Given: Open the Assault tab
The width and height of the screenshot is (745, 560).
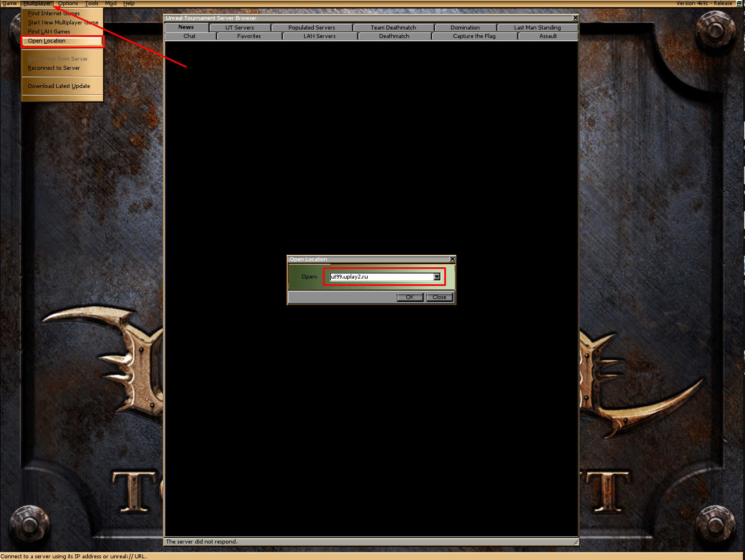Looking at the screenshot, I should (x=548, y=36).
